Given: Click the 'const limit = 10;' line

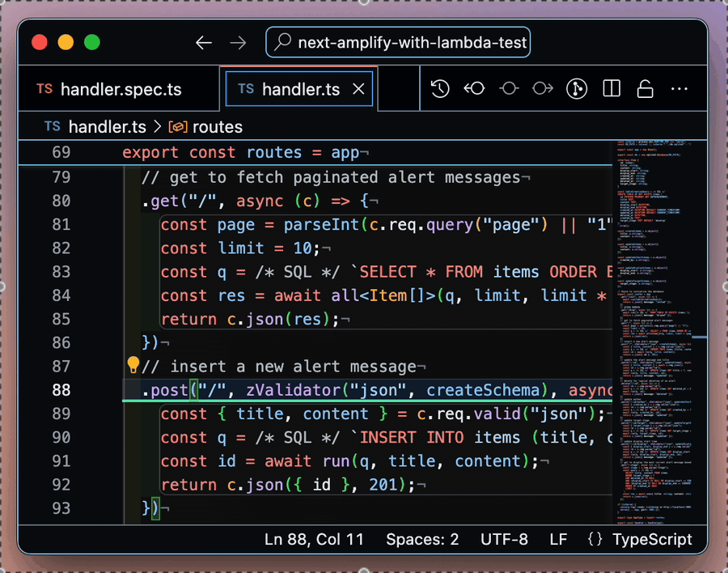Looking at the screenshot, I should click(240, 248).
